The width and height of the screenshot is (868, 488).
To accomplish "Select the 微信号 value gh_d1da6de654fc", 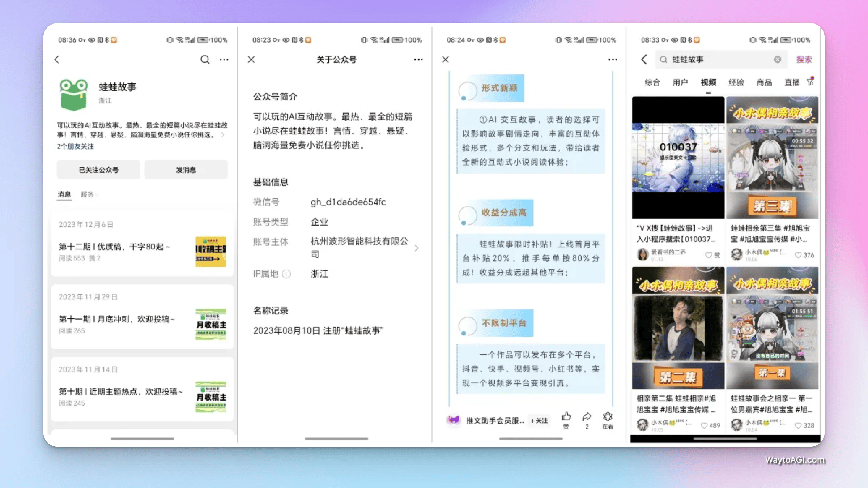I will pos(348,202).
